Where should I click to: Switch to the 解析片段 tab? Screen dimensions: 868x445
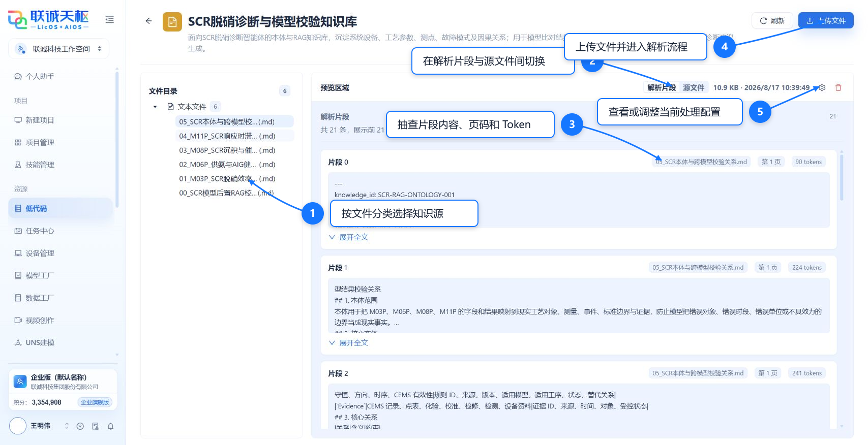[x=661, y=87]
